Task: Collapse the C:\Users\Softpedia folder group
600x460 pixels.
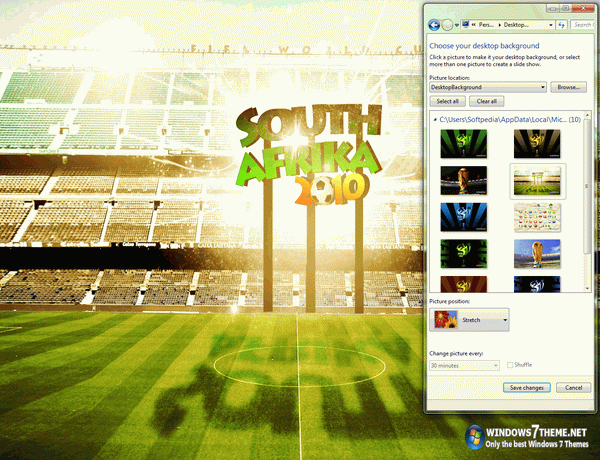Action: [435, 120]
